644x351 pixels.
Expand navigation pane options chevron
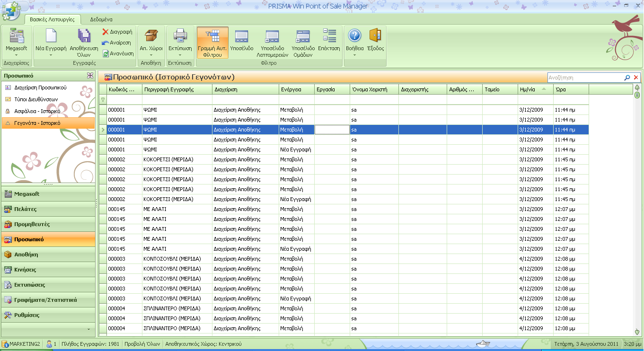[88, 329]
